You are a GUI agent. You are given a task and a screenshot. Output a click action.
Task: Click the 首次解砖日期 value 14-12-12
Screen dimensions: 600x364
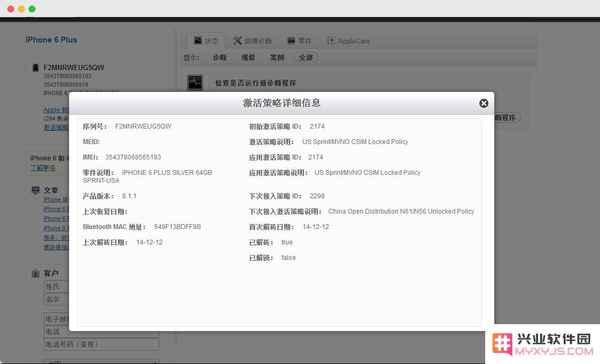tap(316, 227)
